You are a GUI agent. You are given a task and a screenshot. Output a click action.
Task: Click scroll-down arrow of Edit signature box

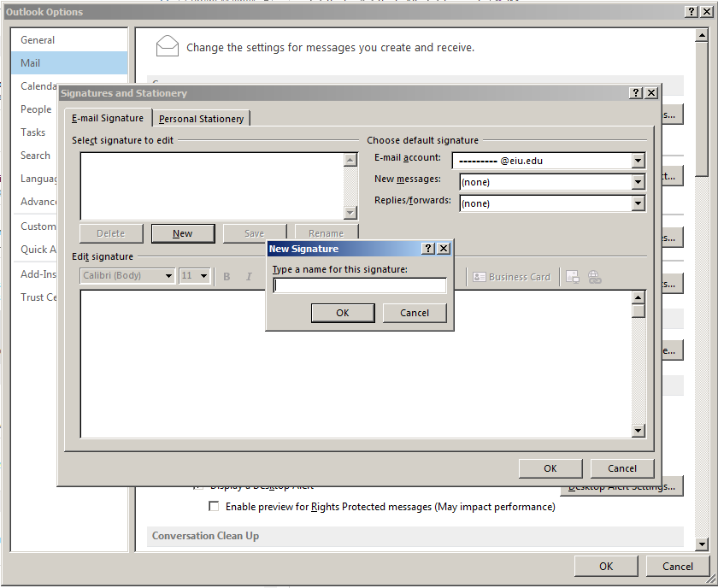639,431
